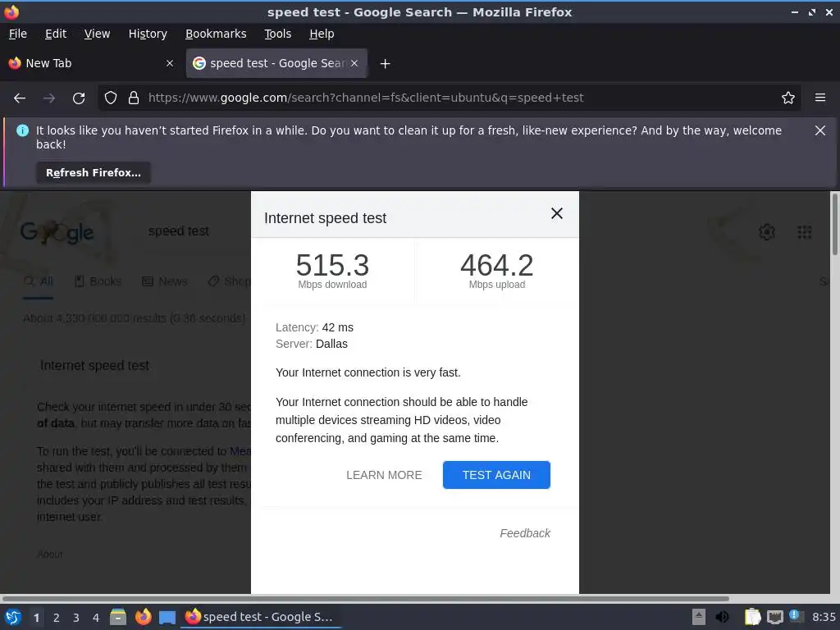Open the Feedback link in the dialog

tap(525, 533)
